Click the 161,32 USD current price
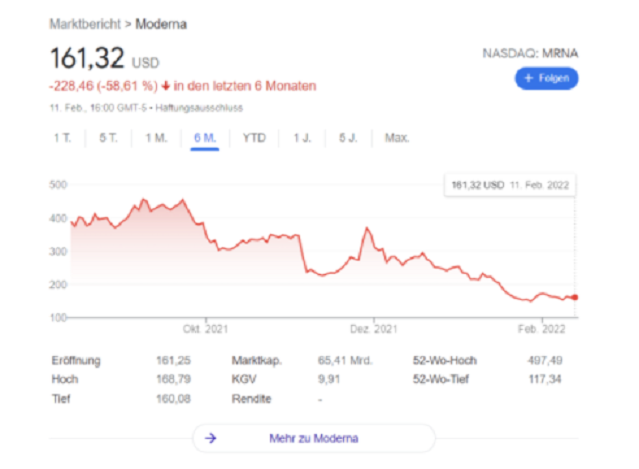The height and width of the screenshot is (469, 639). (105, 58)
